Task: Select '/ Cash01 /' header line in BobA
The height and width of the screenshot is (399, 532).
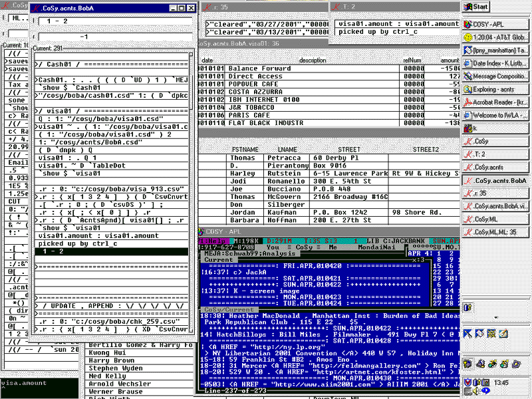Action: [111, 65]
